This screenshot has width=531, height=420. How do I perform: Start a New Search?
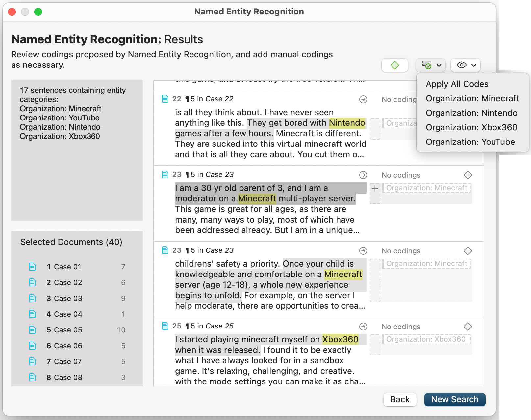[454, 399]
